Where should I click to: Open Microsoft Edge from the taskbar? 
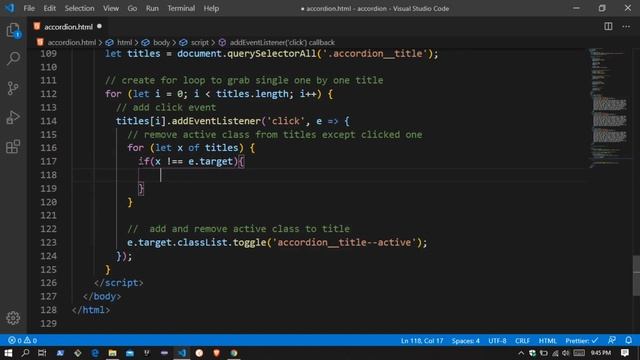pyautogui.click(x=95, y=353)
